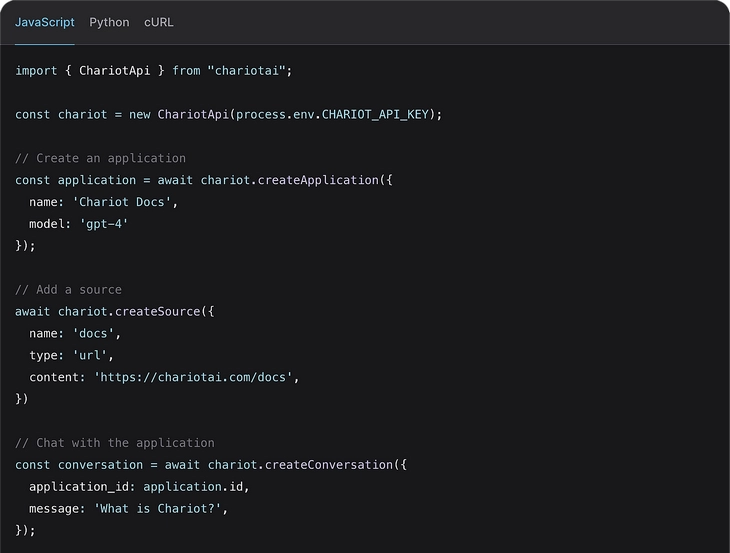Click the 'application_id: application.id' line
The height and width of the screenshot is (553, 730).
pyautogui.click(x=139, y=486)
